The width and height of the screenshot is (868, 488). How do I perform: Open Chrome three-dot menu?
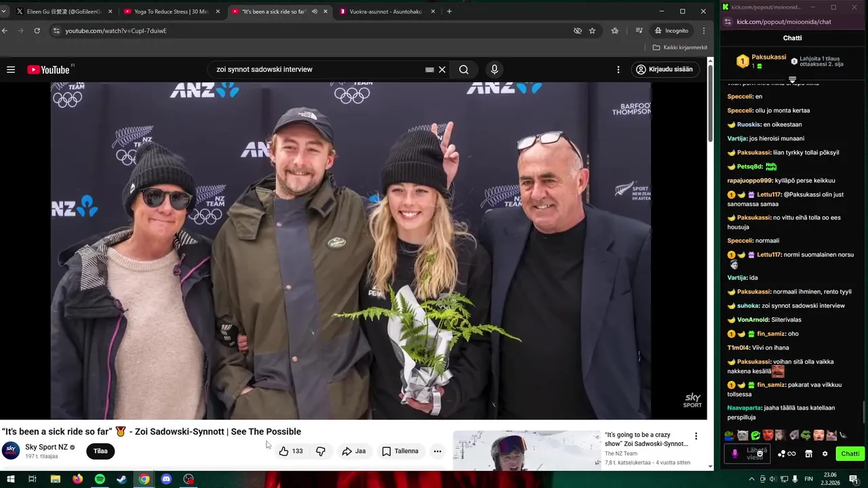tap(704, 30)
